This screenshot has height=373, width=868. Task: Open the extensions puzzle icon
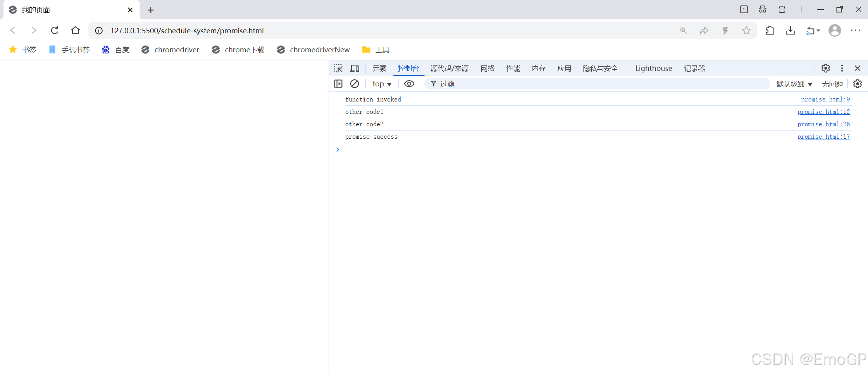[x=770, y=31]
